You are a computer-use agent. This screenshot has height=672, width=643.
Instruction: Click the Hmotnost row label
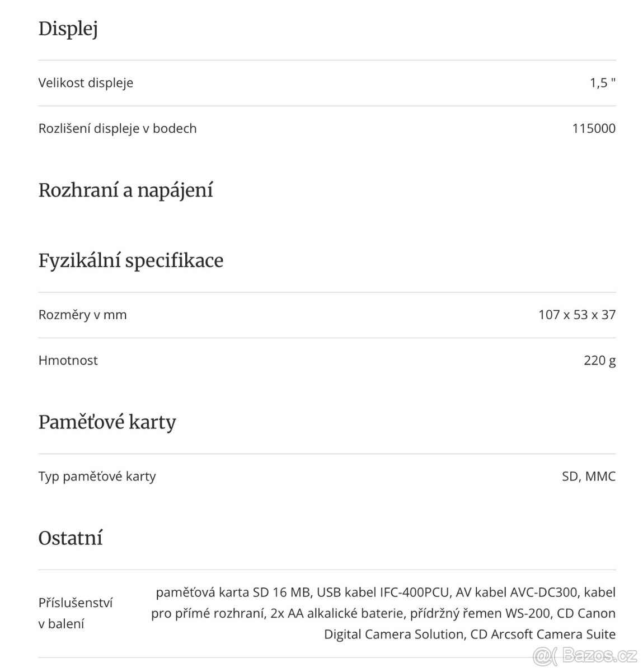tap(68, 360)
